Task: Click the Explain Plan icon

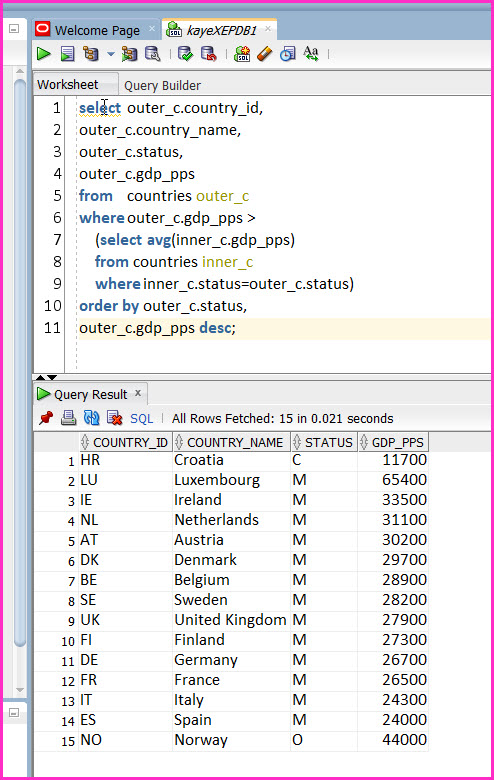Action: 91,53
